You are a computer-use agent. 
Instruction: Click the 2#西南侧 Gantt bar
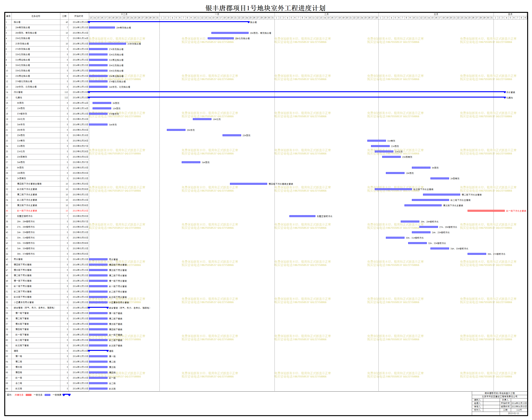pos(440,179)
